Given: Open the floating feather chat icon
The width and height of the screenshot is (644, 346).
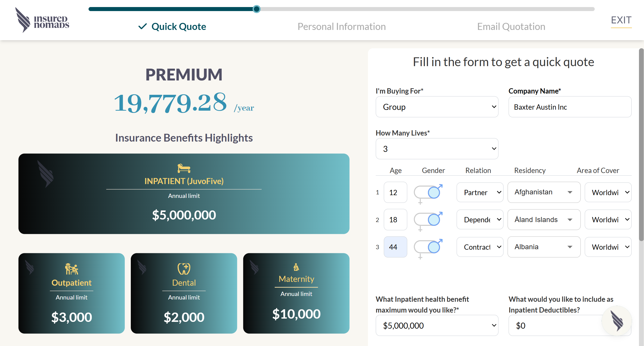Looking at the screenshot, I should tap(617, 321).
